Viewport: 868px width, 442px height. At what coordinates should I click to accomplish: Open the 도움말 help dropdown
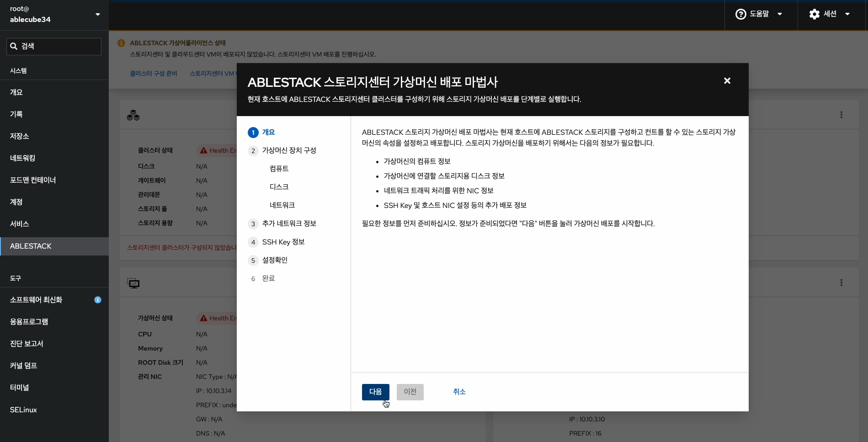pos(759,14)
